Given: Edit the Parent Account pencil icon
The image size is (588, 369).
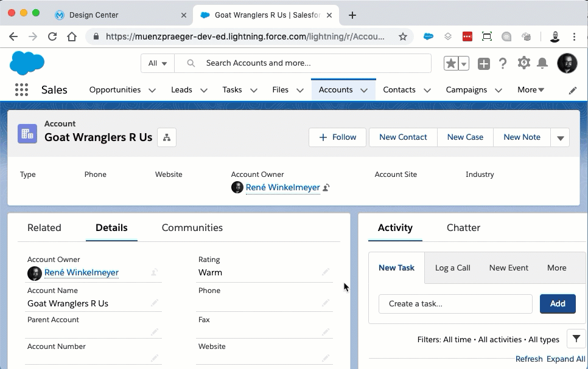Looking at the screenshot, I should pos(155,331).
